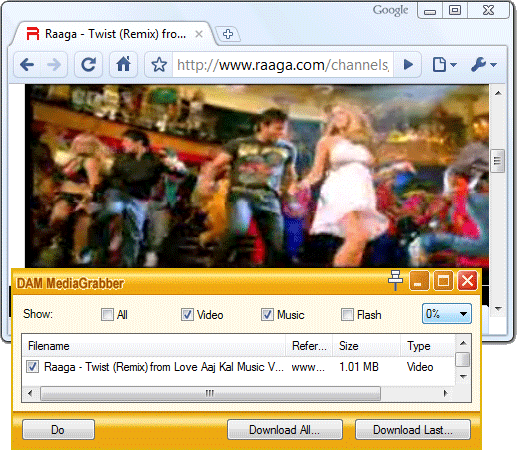Click the Do button
The height and width of the screenshot is (450, 517).
click(x=58, y=429)
